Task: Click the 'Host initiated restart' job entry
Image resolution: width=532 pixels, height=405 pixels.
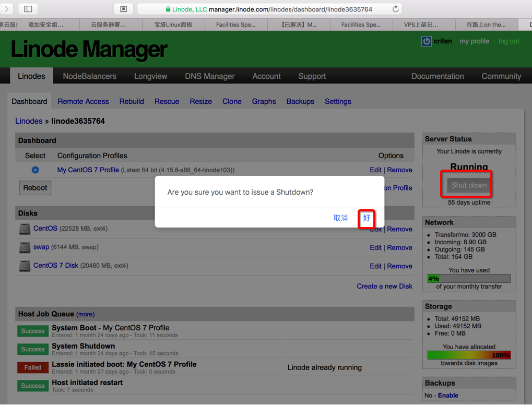Action: click(x=87, y=383)
